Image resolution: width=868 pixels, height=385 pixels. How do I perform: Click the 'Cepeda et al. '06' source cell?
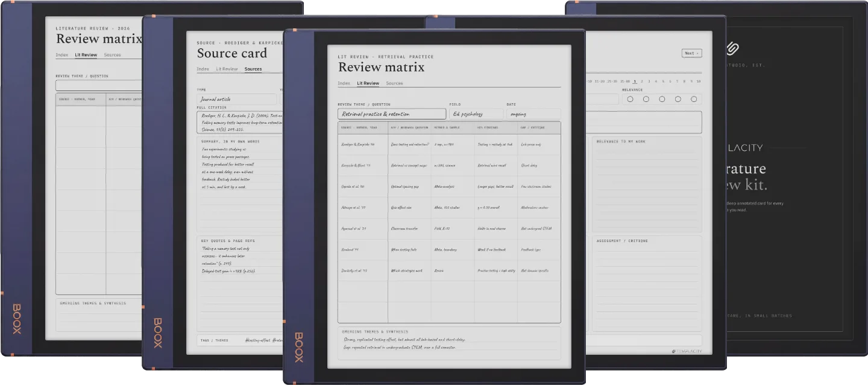pyautogui.click(x=363, y=186)
